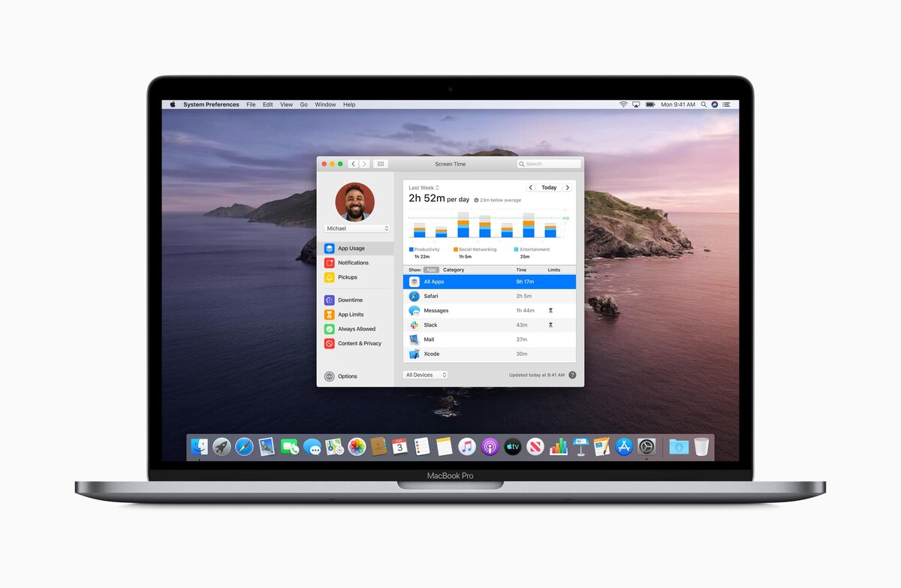Viewport: 901px width, 588px height.
Task: Launch Music from the Dock
Action: click(x=466, y=446)
